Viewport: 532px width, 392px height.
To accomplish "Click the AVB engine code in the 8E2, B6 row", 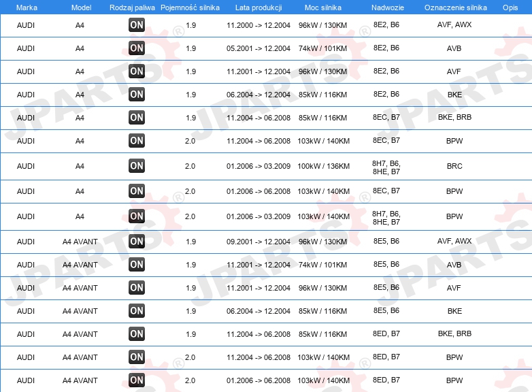I will pos(454,48).
